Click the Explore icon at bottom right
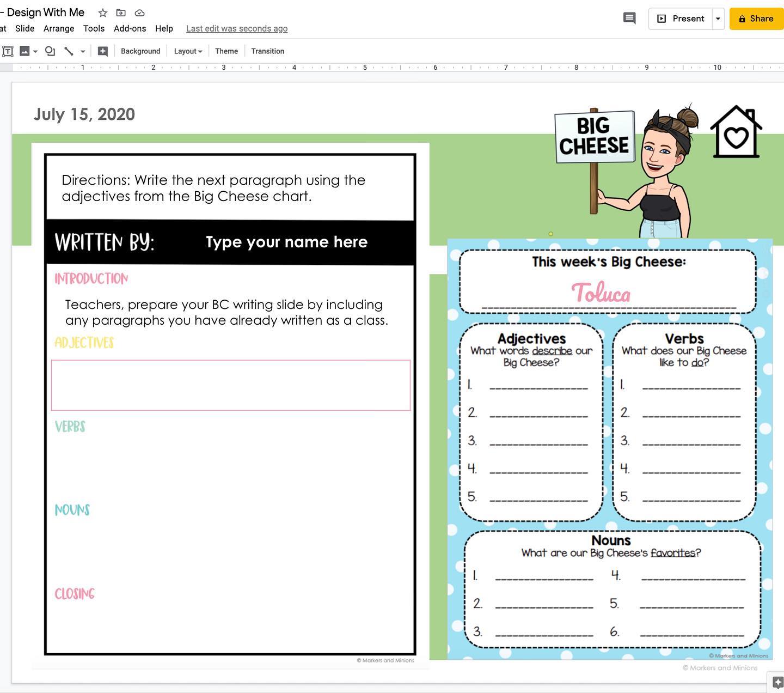The image size is (784, 693). click(x=777, y=682)
